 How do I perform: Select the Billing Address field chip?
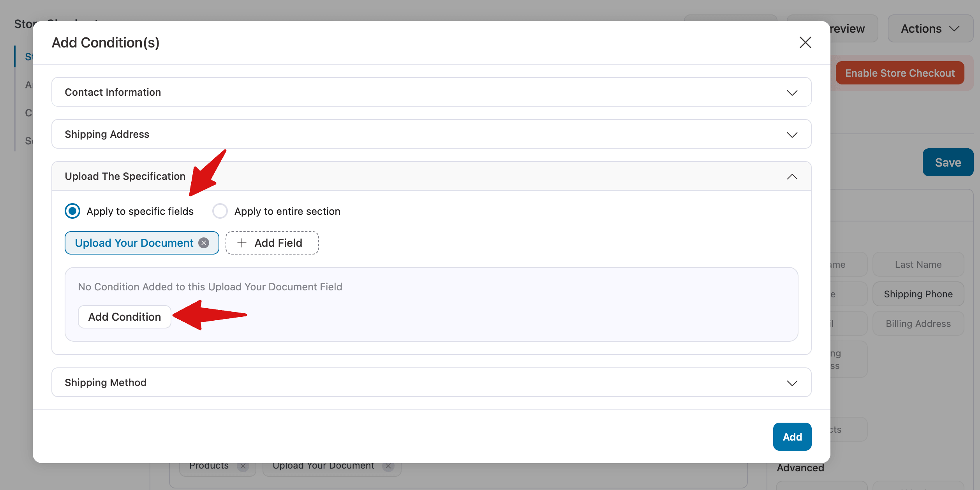point(918,323)
